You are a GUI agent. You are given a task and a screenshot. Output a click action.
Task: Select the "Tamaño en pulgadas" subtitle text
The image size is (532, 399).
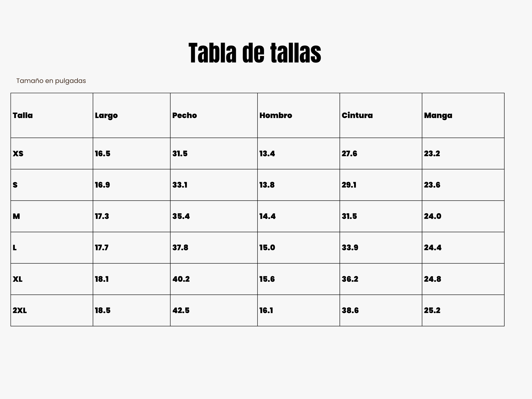point(51,81)
